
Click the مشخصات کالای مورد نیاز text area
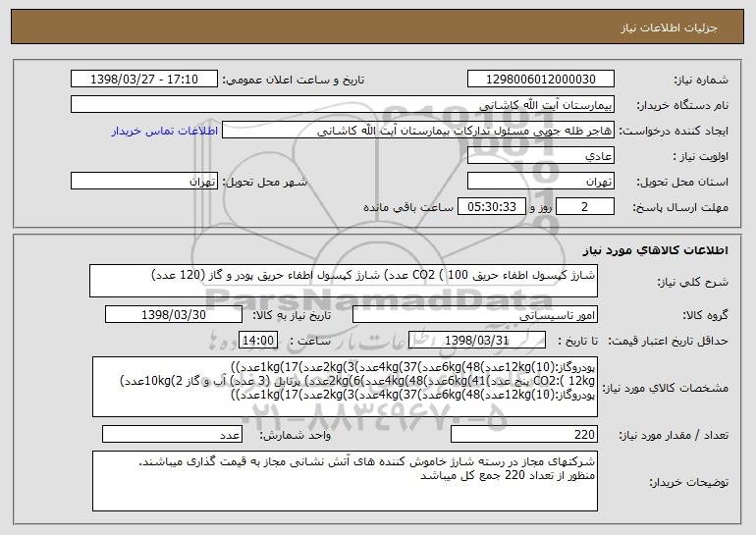345,387
